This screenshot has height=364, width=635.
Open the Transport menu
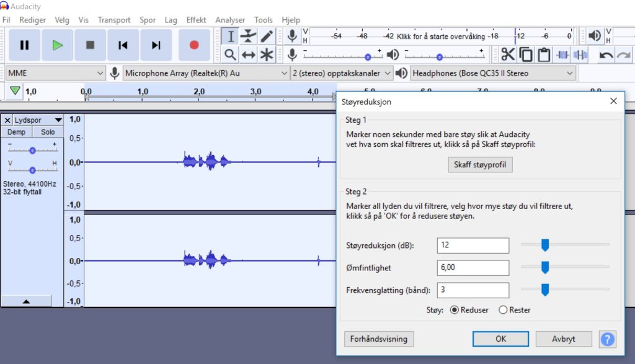click(114, 20)
